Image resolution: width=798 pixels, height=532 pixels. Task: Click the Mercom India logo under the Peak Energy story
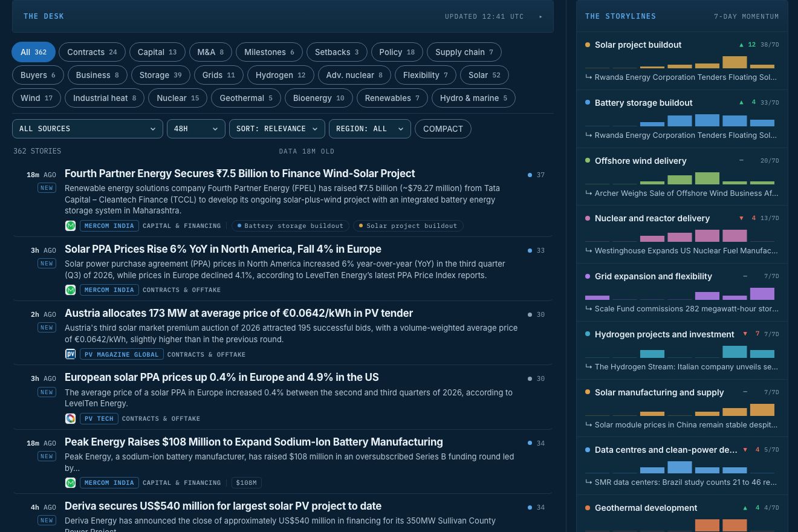coord(71,482)
